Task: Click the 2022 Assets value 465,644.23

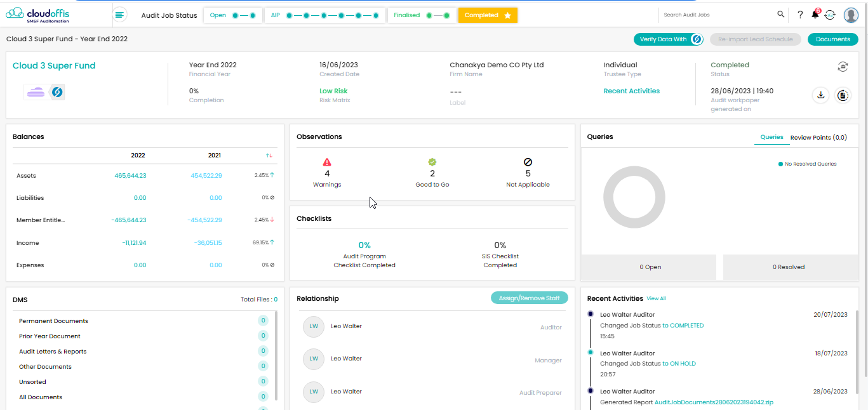Action: tap(130, 176)
